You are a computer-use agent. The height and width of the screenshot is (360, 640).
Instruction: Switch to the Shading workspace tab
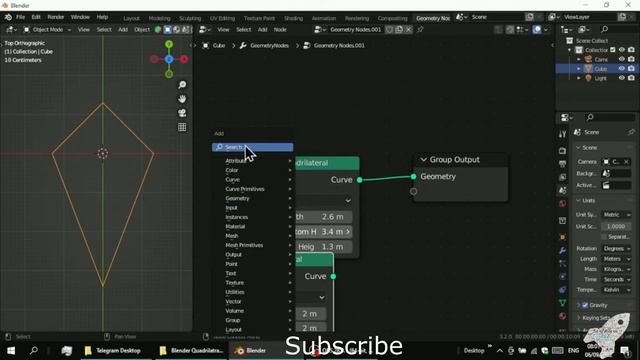tap(293, 18)
